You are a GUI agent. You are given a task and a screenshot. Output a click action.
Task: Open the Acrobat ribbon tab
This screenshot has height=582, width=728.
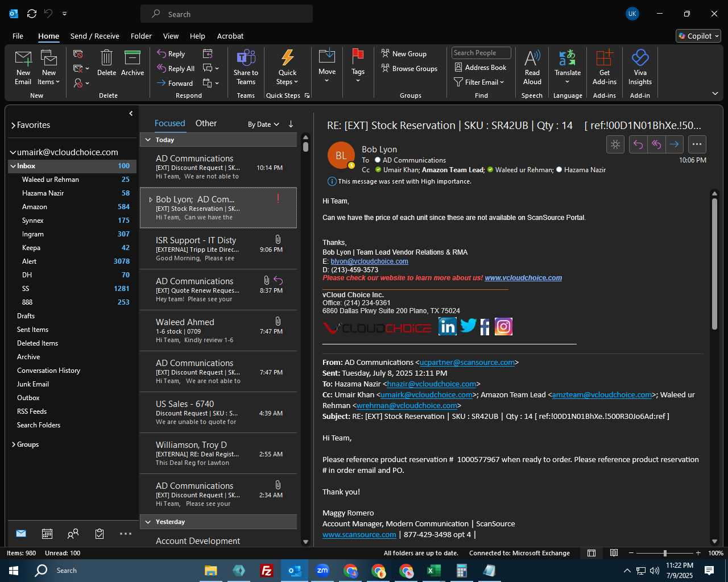point(230,36)
